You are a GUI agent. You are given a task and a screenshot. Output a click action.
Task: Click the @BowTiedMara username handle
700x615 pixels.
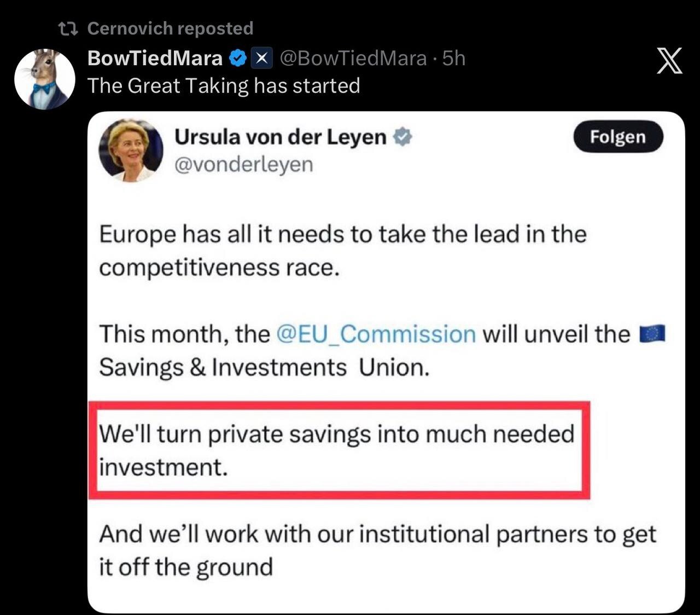point(352,57)
